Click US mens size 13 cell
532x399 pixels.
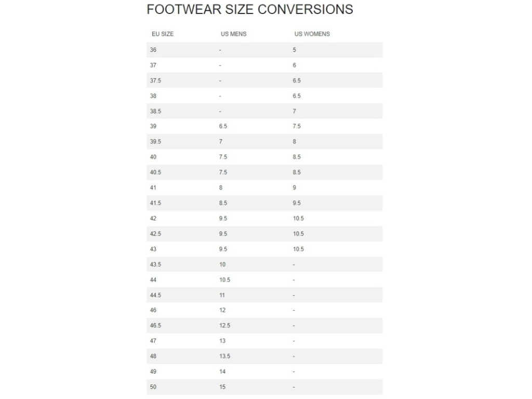tap(222, 341)
